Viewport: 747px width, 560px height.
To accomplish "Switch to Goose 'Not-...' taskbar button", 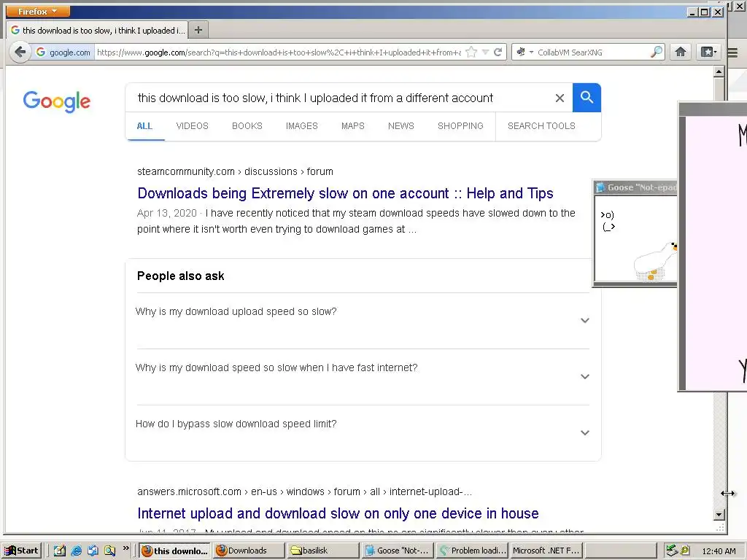I will tap(398, 551).
